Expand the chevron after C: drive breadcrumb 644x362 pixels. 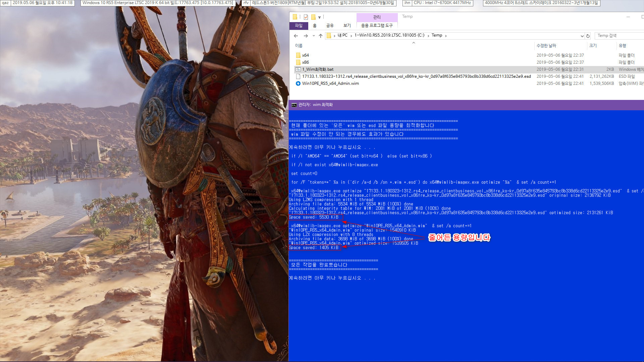pos(428,36)
